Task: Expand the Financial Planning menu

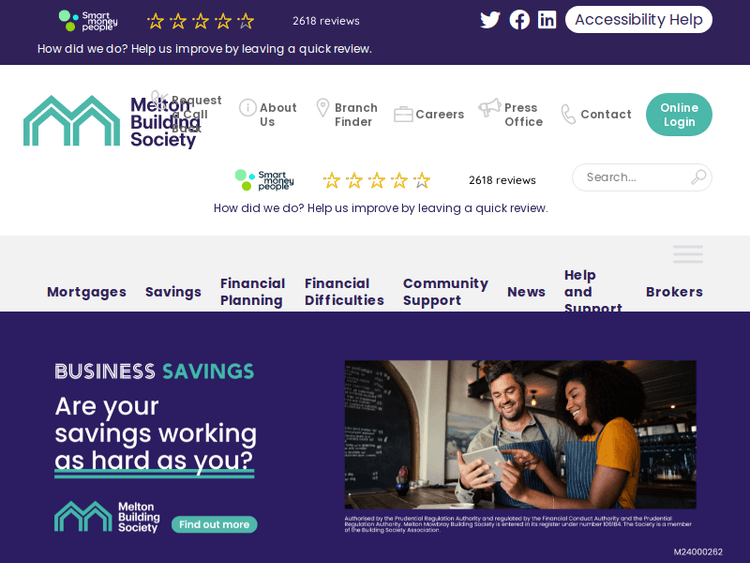Action: click(x=253, y=292)
